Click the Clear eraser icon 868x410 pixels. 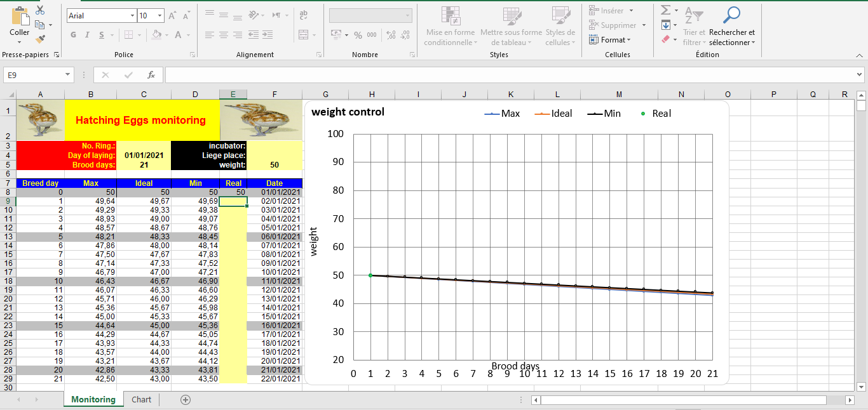[x=665, y=39]
